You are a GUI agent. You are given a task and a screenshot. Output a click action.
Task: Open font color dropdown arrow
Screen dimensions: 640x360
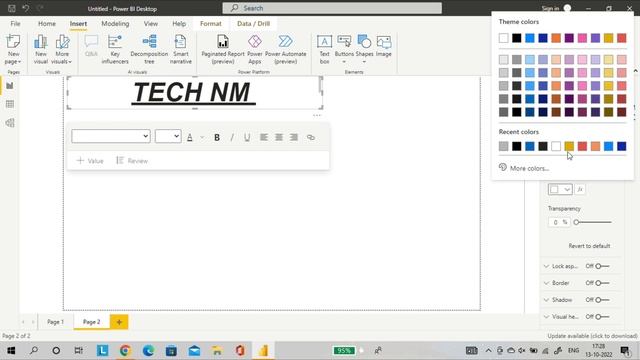(x=202, y=138)
